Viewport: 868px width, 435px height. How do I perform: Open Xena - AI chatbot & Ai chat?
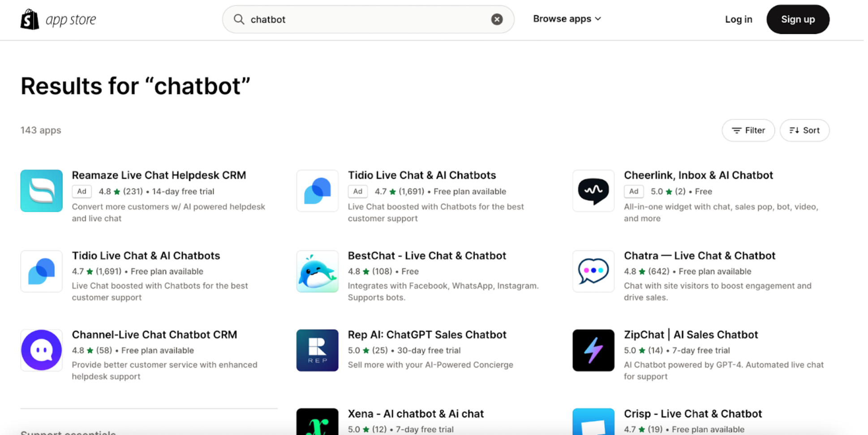pyautogui.click(x=416, y=414)
